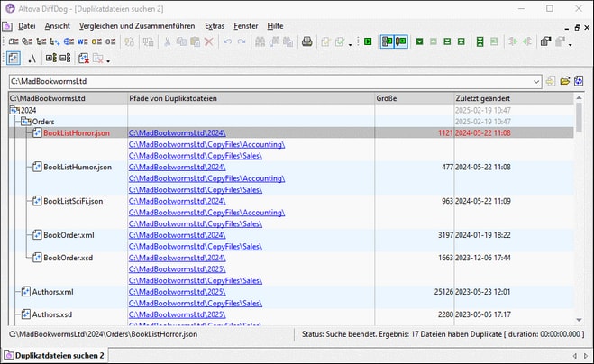Open the folder path dropdown list
594x364 pixels.
[534, 81]
